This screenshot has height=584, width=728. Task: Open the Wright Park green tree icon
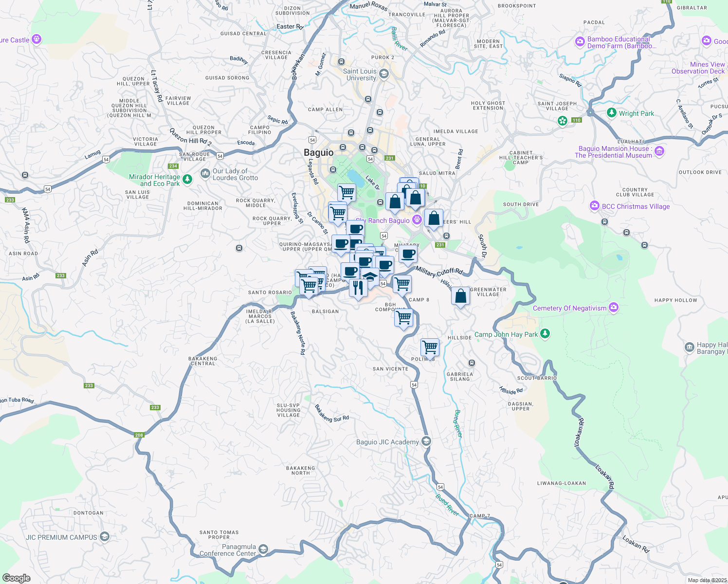(612, 113)
